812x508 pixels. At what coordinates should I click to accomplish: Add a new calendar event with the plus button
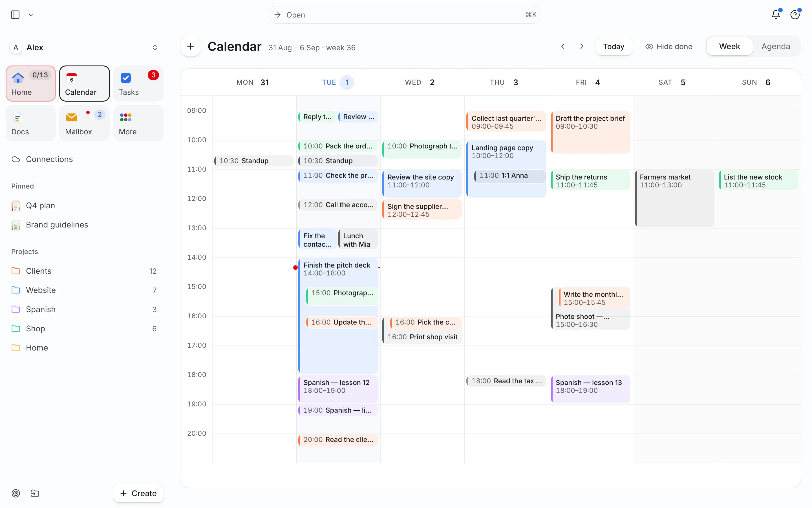click(x=191, y=46)
